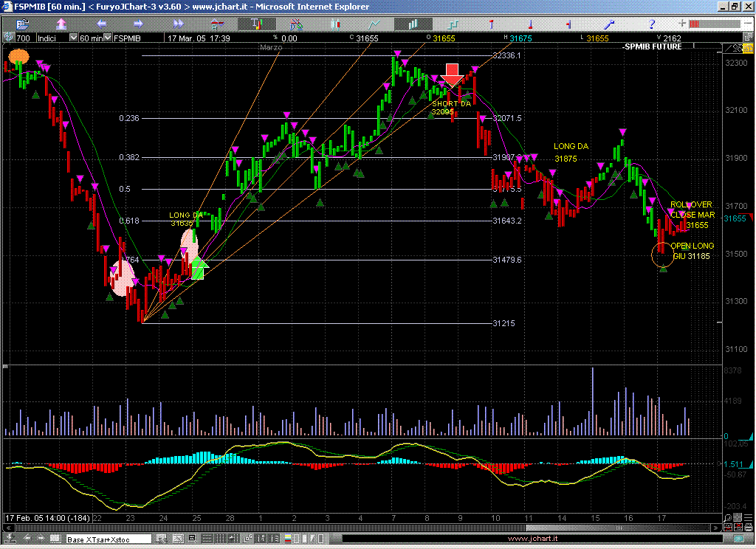Open settings with the wrench icon
756x549 pixels.
(x=610, y=24)
